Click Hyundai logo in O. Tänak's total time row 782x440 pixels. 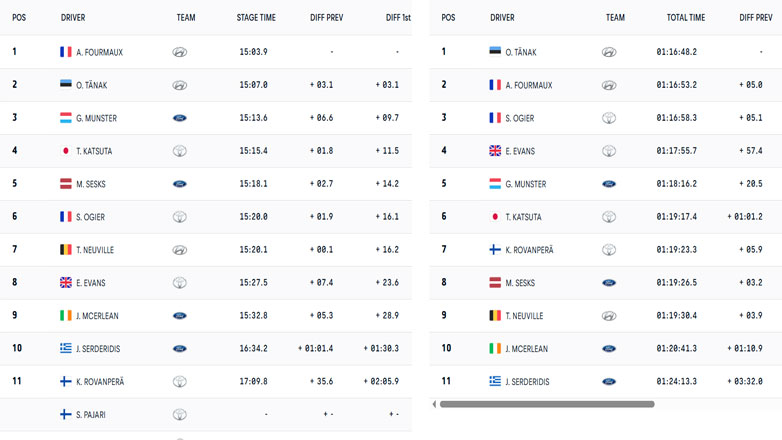(x=609, y=52)
